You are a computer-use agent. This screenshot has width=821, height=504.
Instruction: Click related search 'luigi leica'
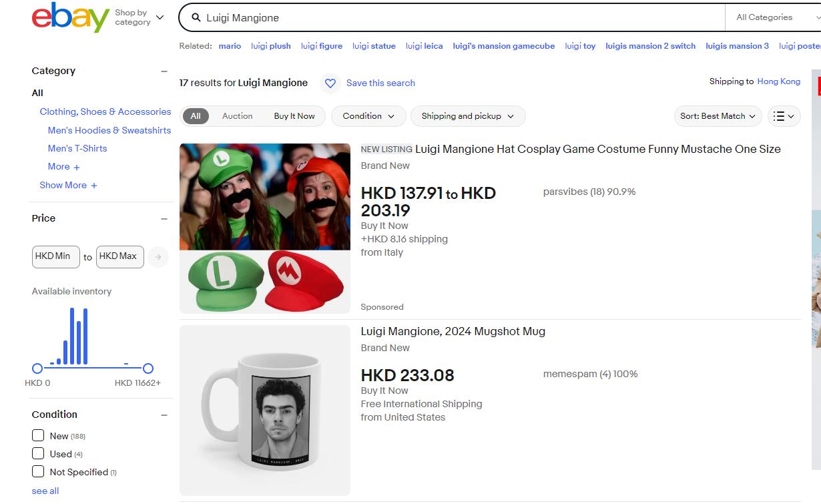pyautogui.click(x=425, y=46)
